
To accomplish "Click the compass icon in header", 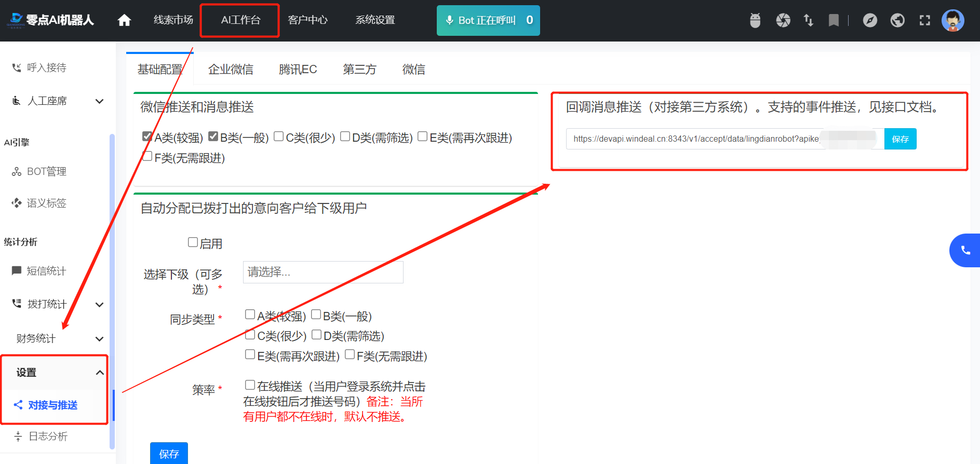I will [870, 20].
